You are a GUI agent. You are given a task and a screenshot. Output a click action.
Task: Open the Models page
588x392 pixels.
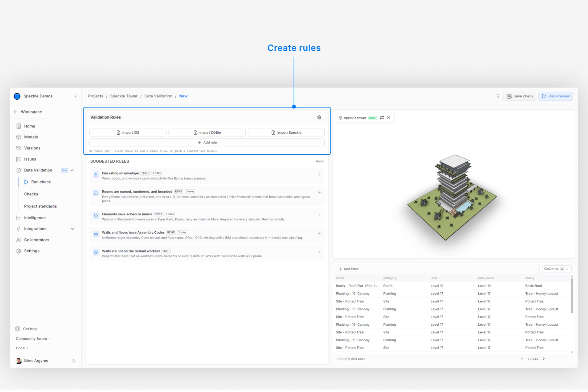(x=31, y=137)
